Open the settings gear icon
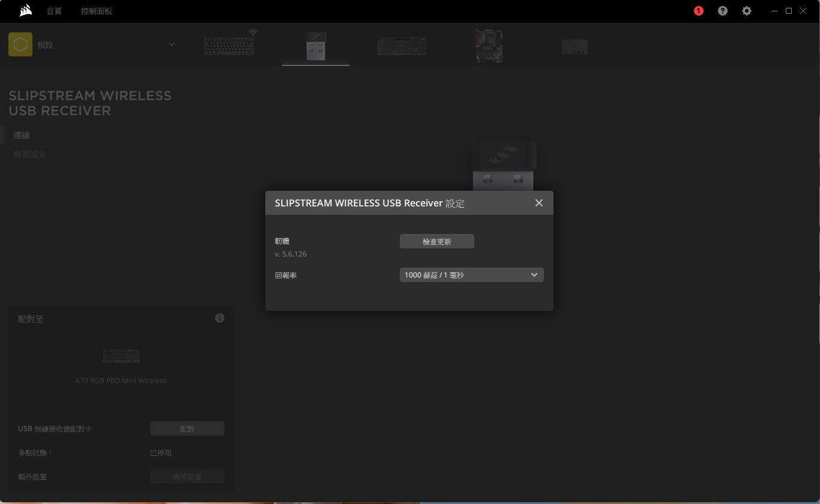 [747, 11]
